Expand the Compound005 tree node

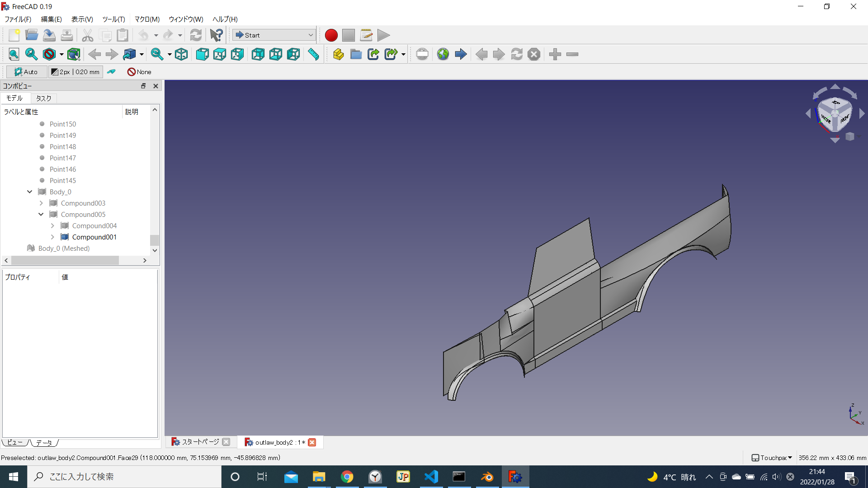click(x=40, y=214)
